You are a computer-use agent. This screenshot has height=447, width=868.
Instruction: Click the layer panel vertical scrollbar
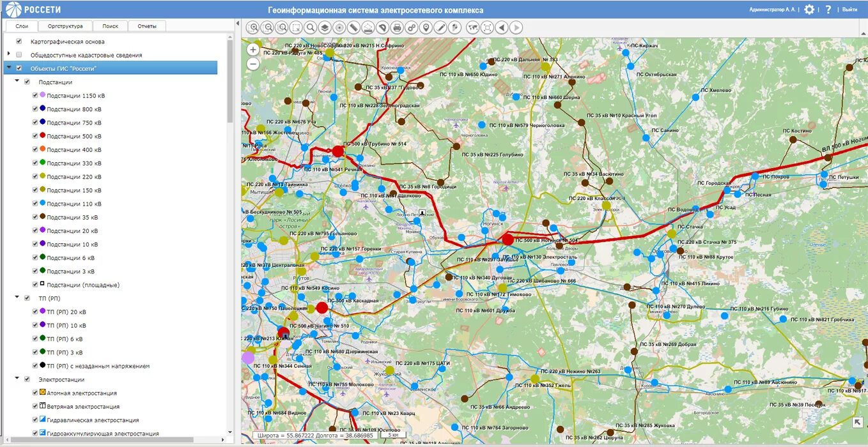click(x=230, y=83)
